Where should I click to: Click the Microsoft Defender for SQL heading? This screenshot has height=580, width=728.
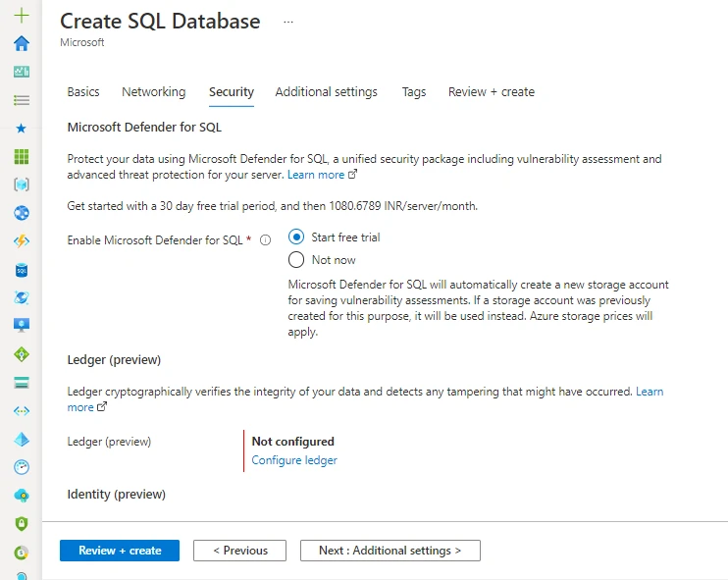coord(144,128)
